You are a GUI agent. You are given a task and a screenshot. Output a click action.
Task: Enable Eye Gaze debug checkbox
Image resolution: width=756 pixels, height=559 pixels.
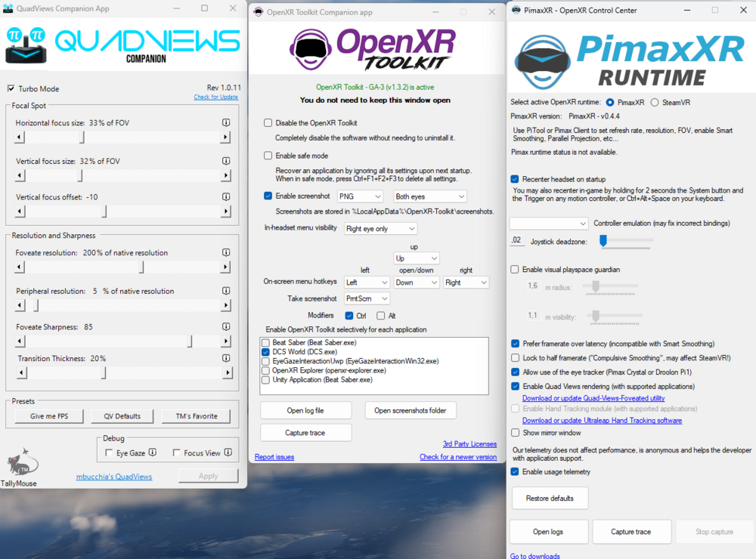click(x=109, y=453)
